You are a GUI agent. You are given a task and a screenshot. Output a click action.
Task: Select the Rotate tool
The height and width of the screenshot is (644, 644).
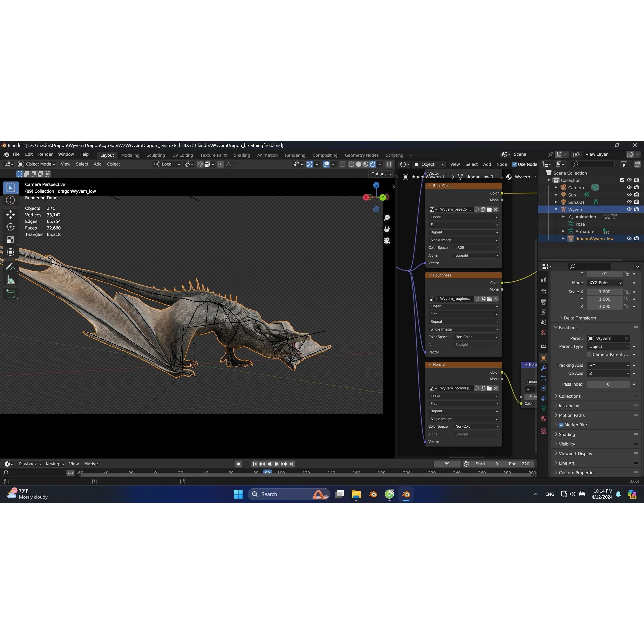point(11,227)
